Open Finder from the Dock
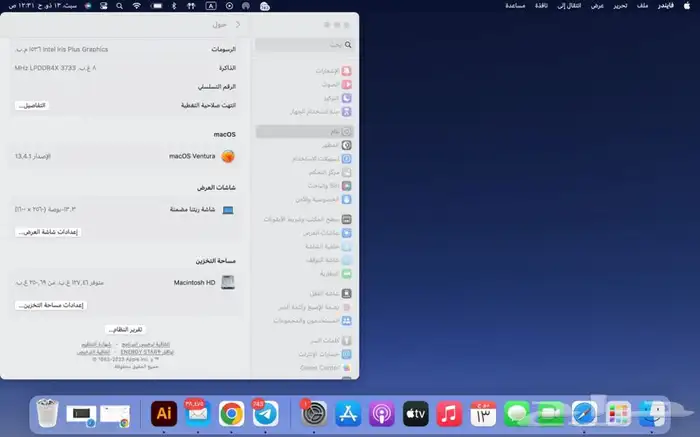The image size is (700, 437). 652,413
